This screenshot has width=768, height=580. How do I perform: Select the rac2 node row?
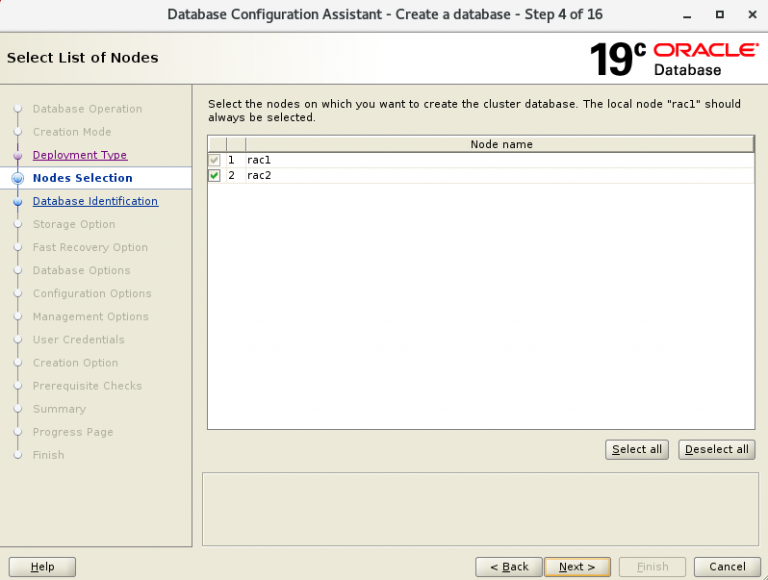[x=400, y=176]
